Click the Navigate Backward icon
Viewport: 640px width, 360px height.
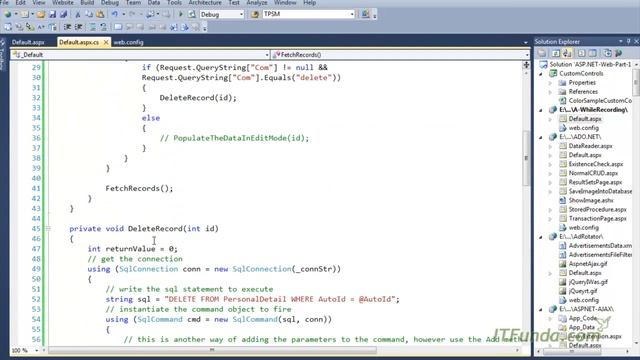coord(150,14)
